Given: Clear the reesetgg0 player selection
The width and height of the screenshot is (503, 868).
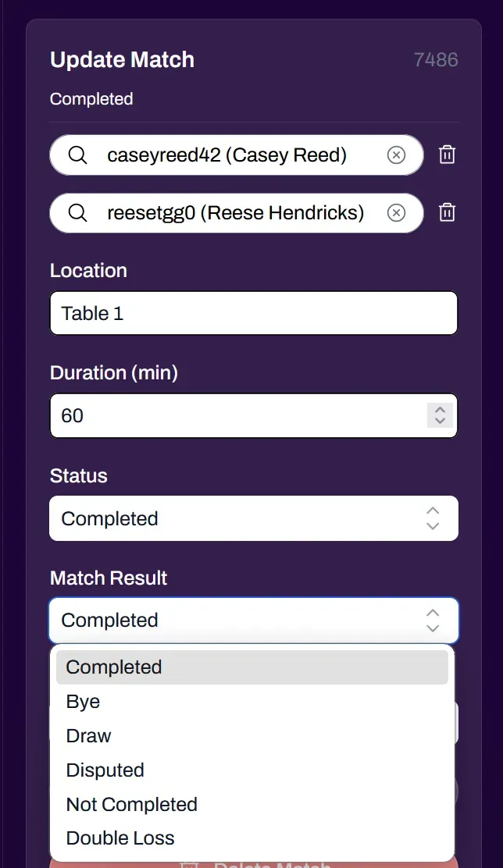Looking at the screenshot, I should [x=397, y=213].
